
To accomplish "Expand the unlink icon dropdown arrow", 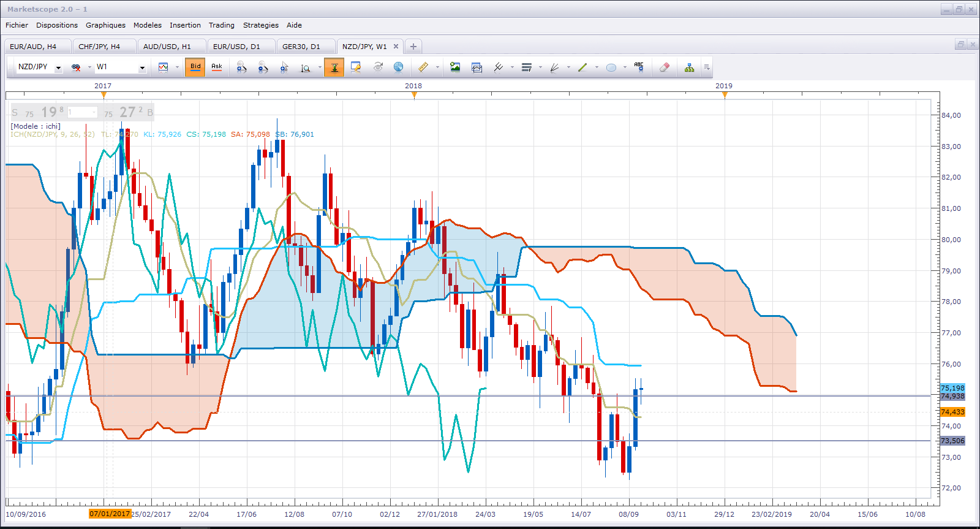I will tap(89, 67).
